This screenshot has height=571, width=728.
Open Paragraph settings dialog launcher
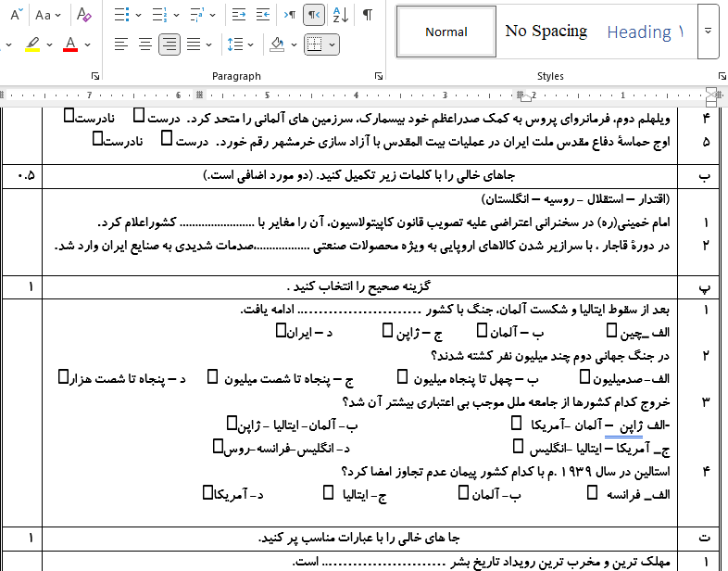pos(379,76)
